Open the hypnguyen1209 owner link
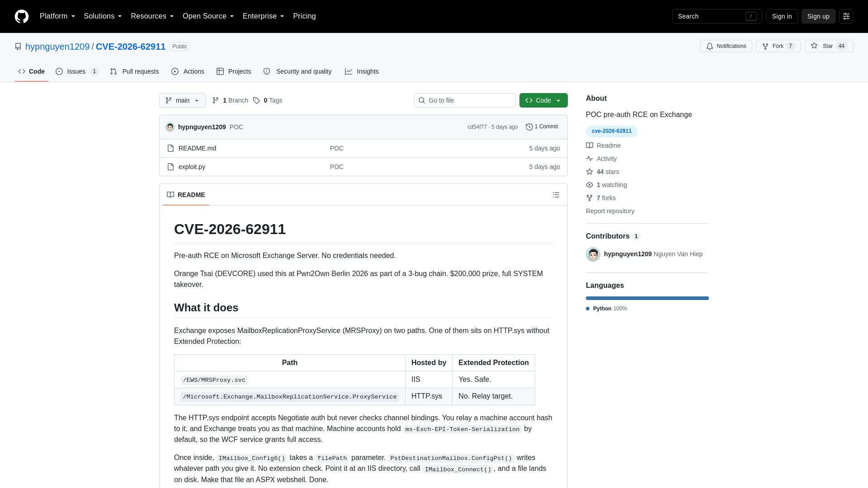This screenshot has height=488, width=868. pos(57,47)
